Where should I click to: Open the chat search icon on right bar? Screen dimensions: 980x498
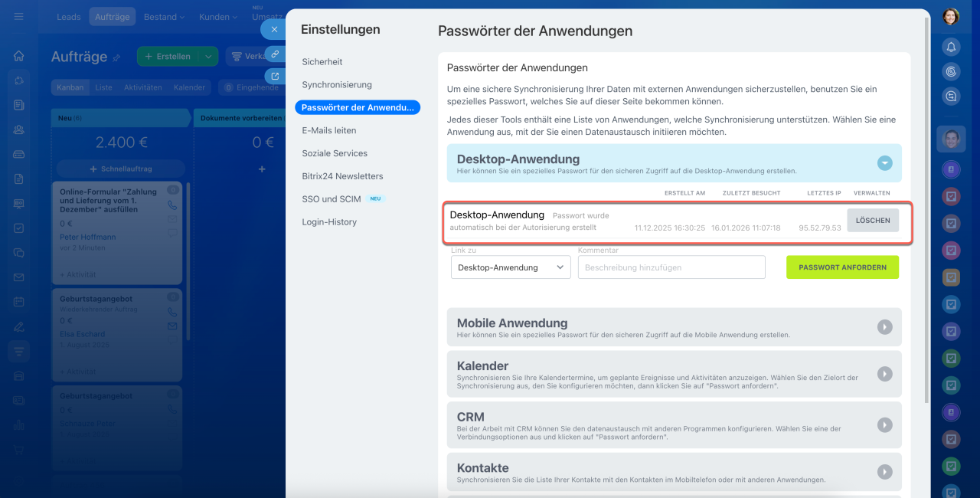[x=951, y=96]
